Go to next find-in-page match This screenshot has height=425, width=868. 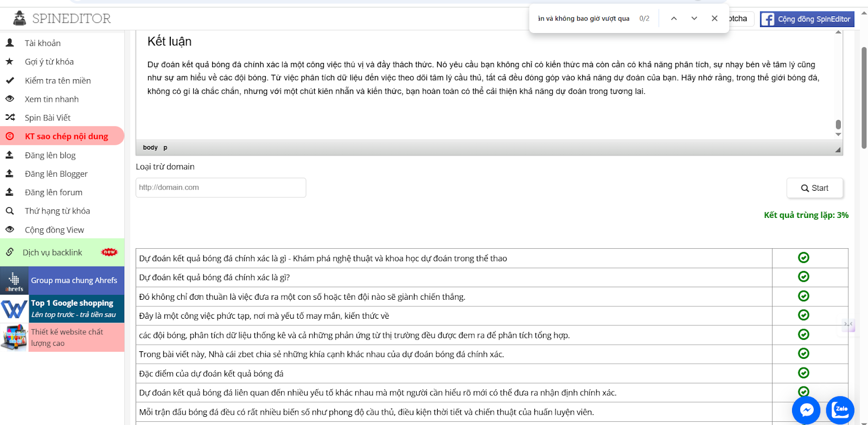pos(694,18)
